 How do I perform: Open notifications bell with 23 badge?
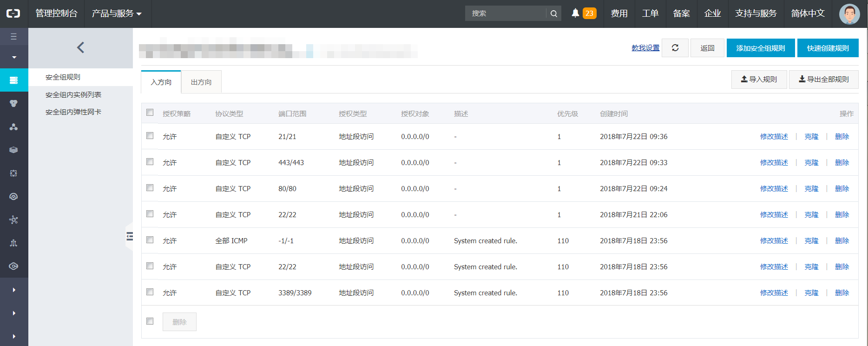(x=584, y=13)
